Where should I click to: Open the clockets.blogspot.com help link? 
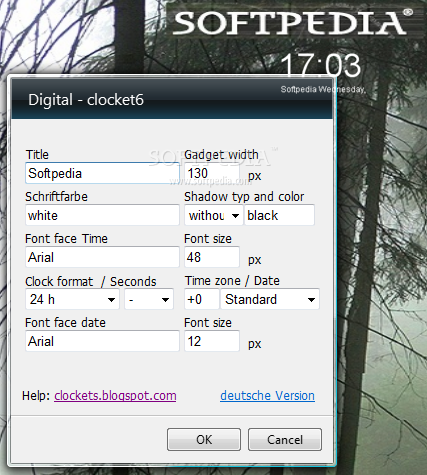click(115, 396)
